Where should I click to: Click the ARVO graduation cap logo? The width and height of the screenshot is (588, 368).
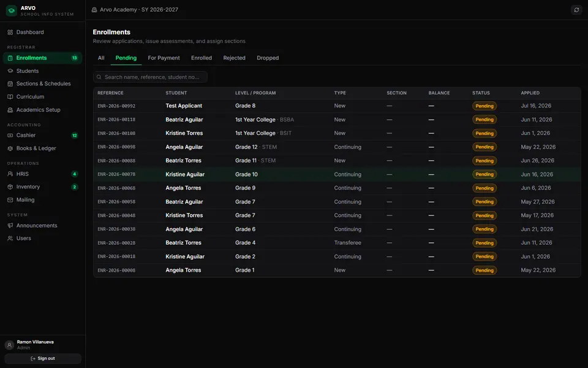(11, 10)
